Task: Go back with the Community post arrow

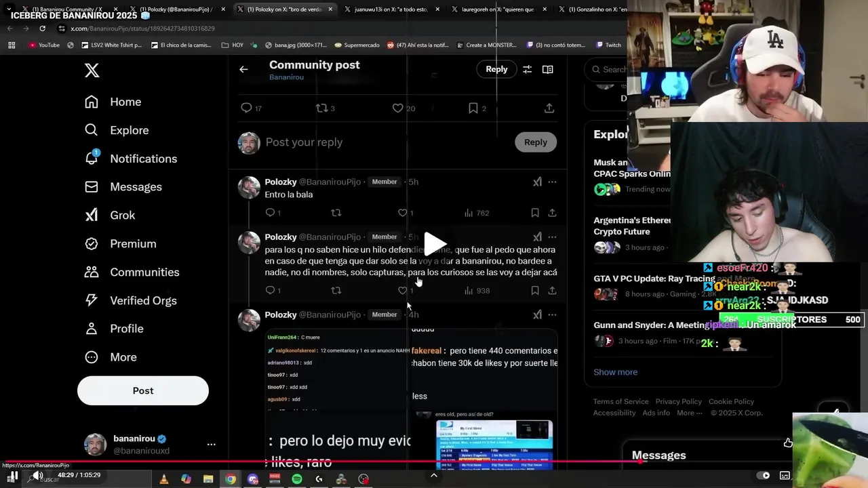Action: tap(243, 69)
